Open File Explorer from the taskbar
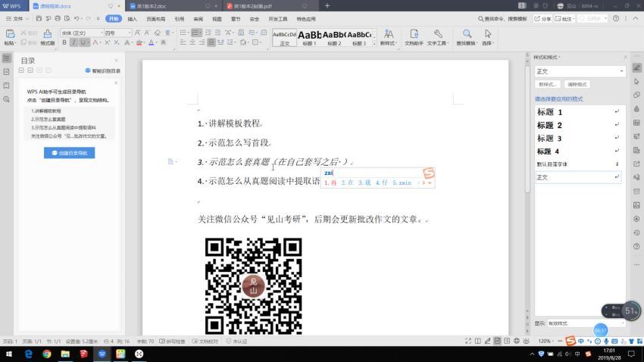 pos(65,354)
